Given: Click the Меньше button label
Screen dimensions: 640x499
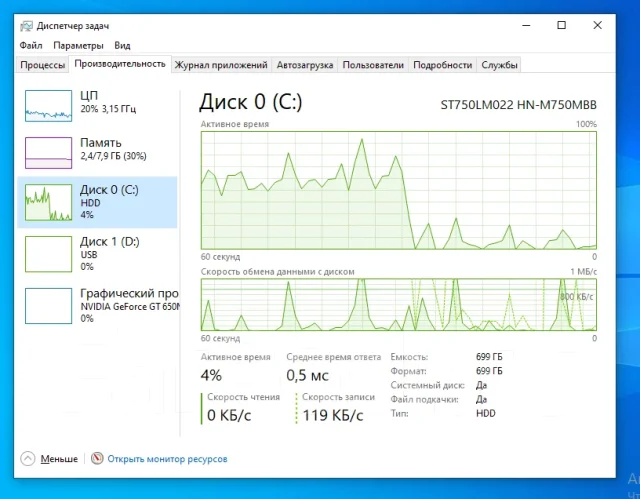Looking at the screenshot, I should pos(59,459).
